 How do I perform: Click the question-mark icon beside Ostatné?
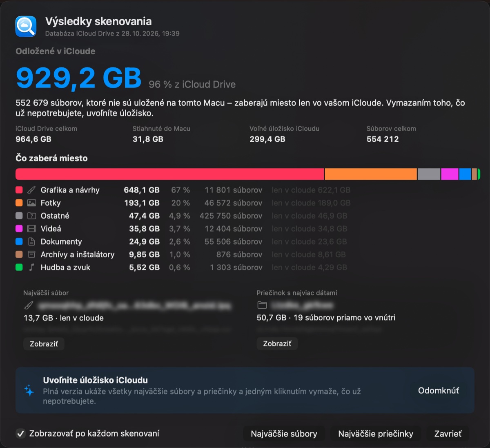click(31, 216)
